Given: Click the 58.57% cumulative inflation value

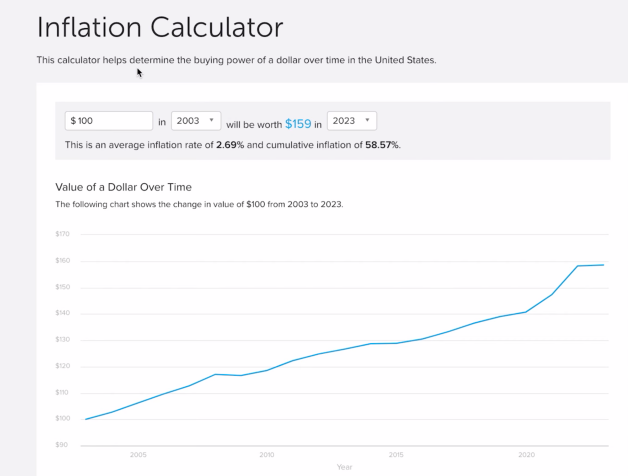Looking at the screenshot, I should (382, 145).
